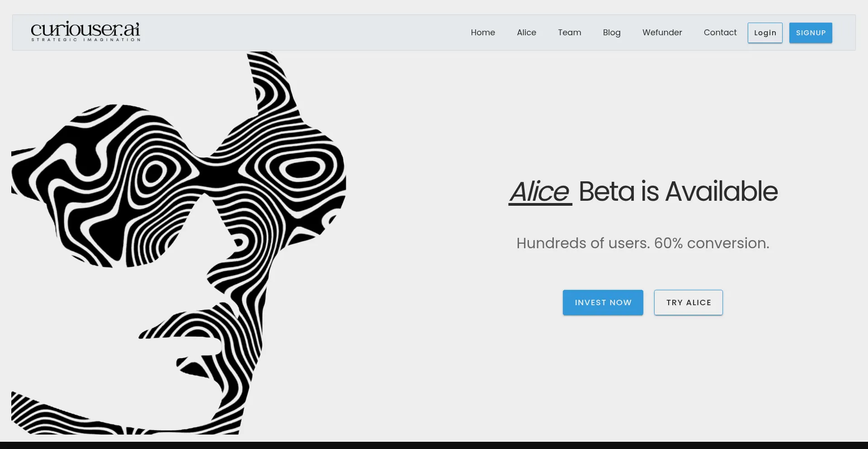This screenshot has width=868, height=449.
Task: Visit the Blog section
Action: pyautogui.click(x=611, y=33)
